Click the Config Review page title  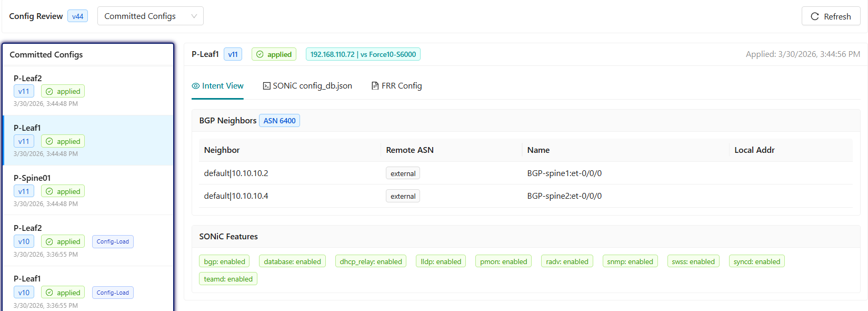[36, 16]
